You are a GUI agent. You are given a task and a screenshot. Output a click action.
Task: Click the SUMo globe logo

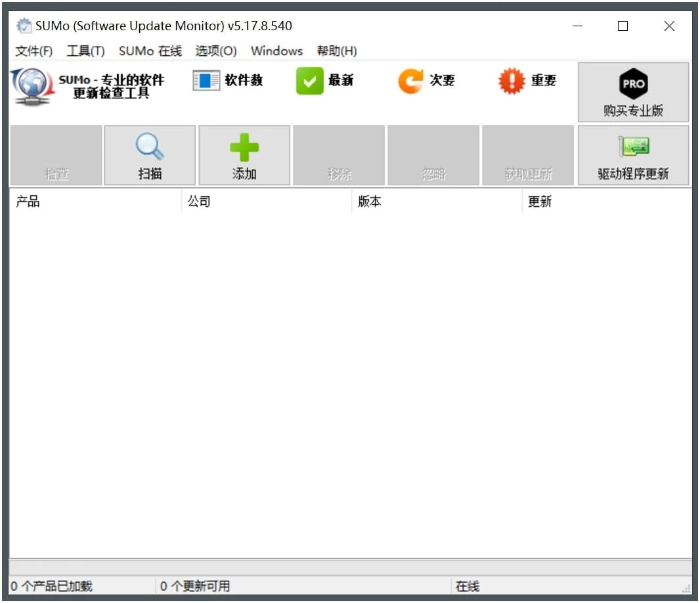(32, 86)
